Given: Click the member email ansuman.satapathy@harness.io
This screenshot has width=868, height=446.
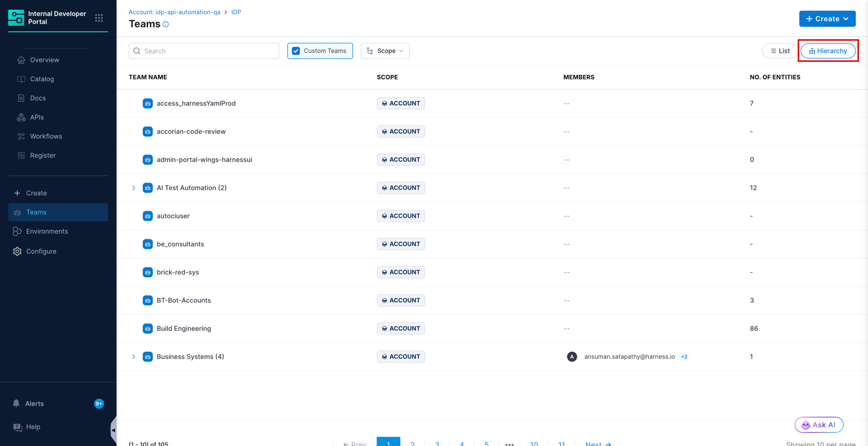Looking at the screenshot, I should 629,357.
